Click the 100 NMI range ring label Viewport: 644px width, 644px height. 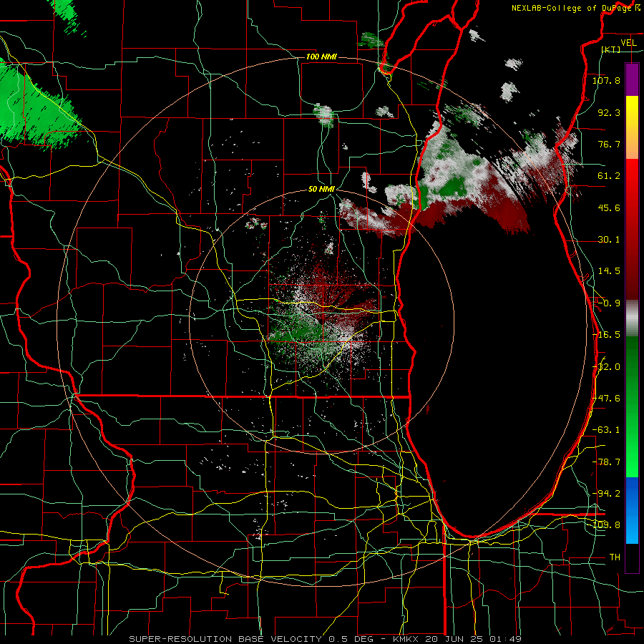pyautogui.click(x=321, y=57)
